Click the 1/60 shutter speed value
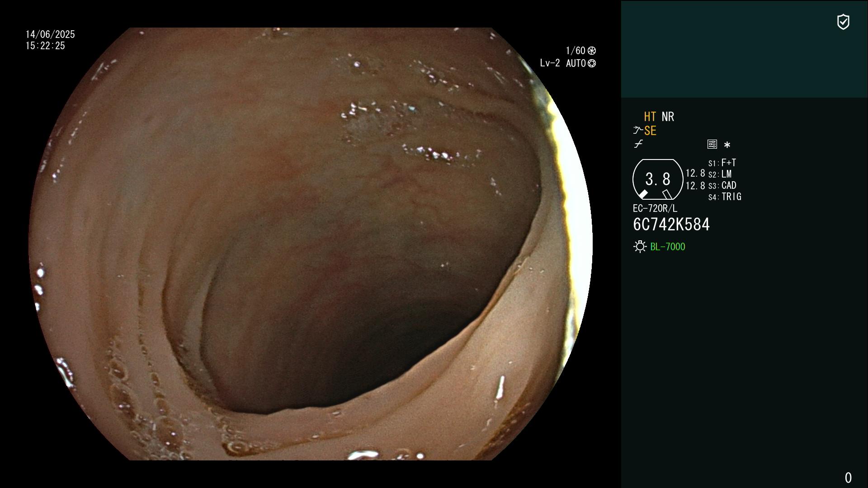Image resolution: width=868 pixels, height=488 pixels. click(576, 51)
